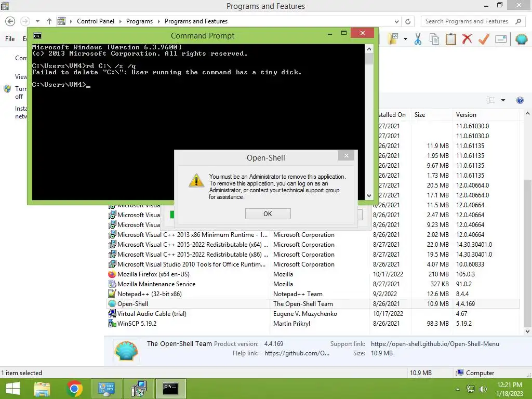Show hidden tray icons arrow

[x=458, y=389]
